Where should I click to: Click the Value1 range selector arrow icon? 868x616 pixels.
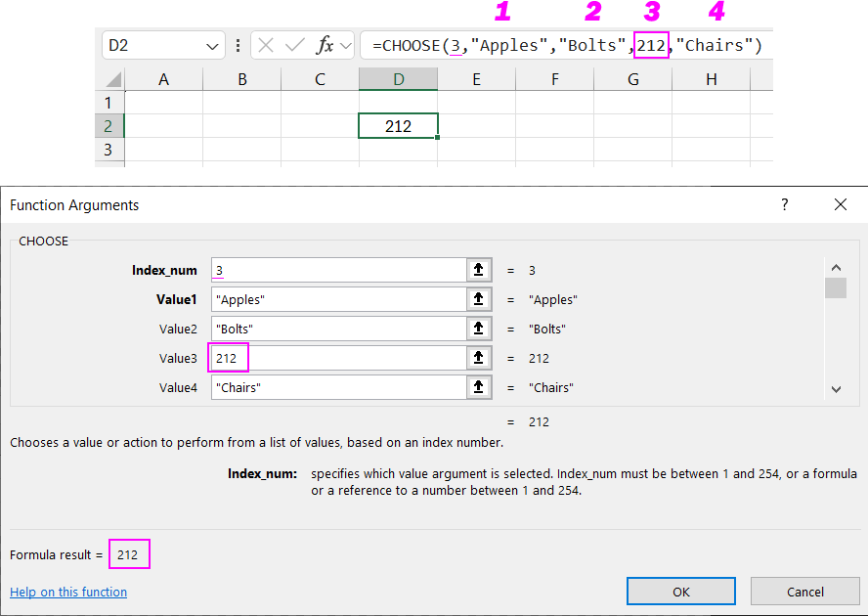point(477,300)
